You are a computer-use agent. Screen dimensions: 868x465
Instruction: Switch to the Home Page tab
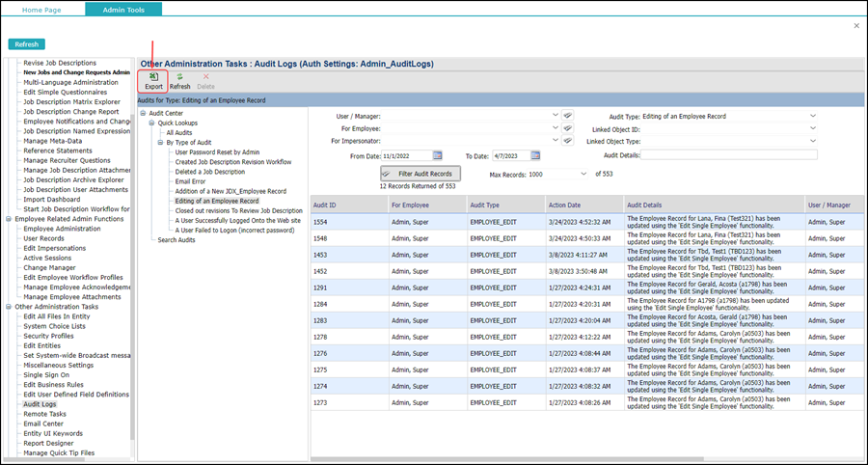click(x=41, y=10)
